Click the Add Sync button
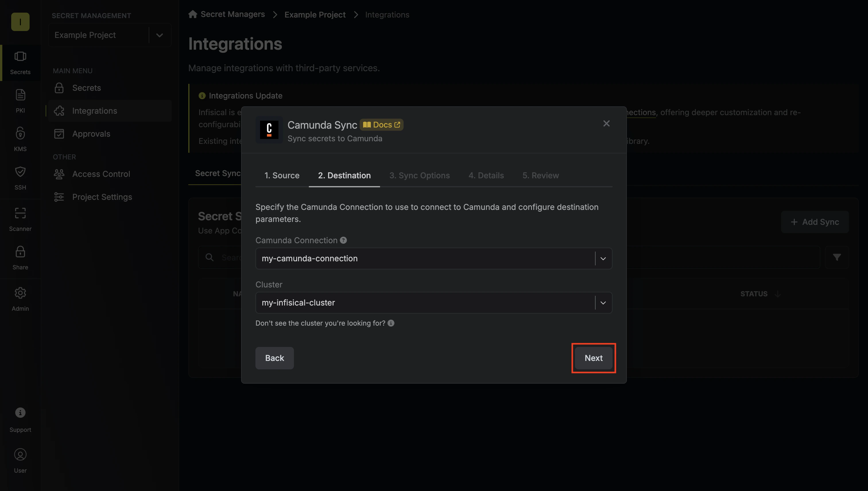Image resolution: width=868 pixels, height=491 pixels. pos(815,222)
